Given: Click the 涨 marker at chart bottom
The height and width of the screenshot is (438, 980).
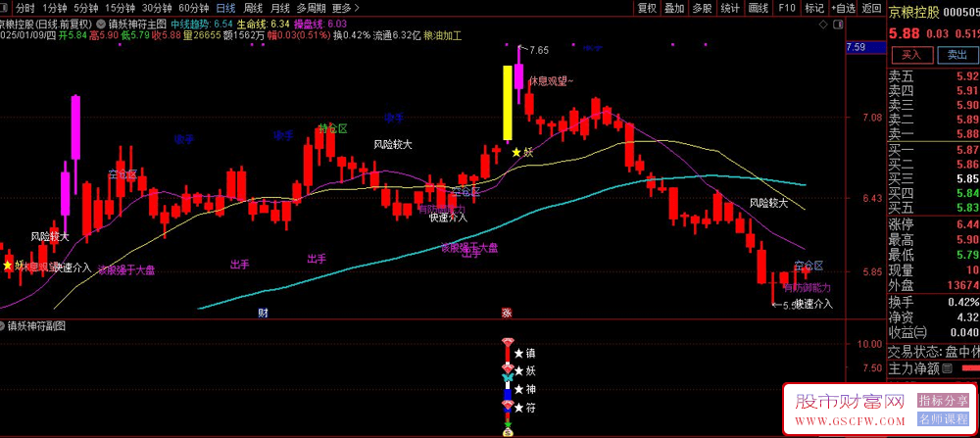Looking at the screenshot, I should point(507,313).
